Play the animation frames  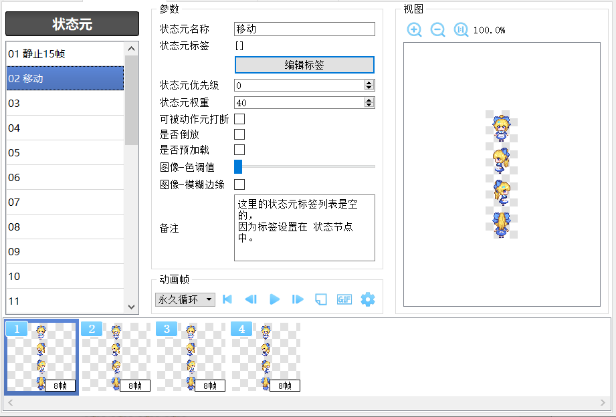[274, 299]
